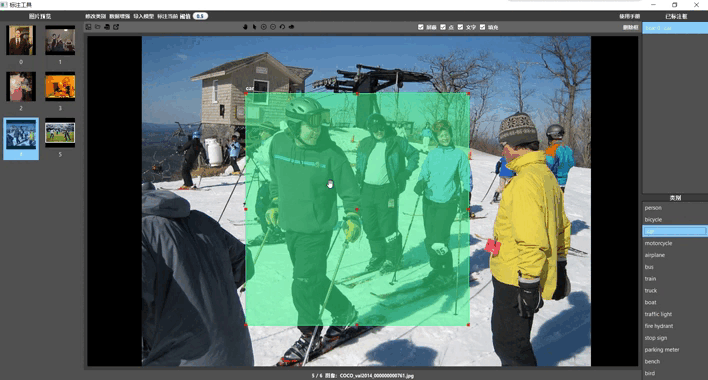Click the grid layout icon in toolbar
The image size is (708, 380).
tap(88, 27)
